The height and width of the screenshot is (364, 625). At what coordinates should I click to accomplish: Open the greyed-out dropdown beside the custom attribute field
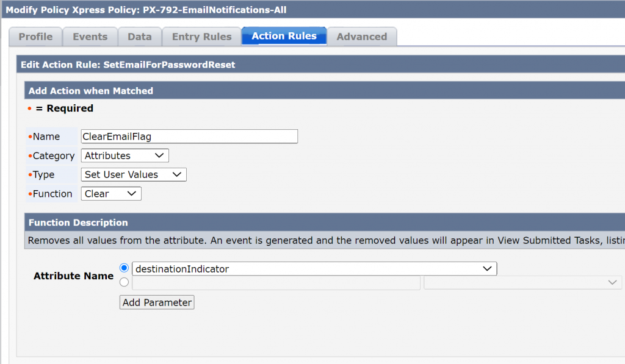(522, 283)
